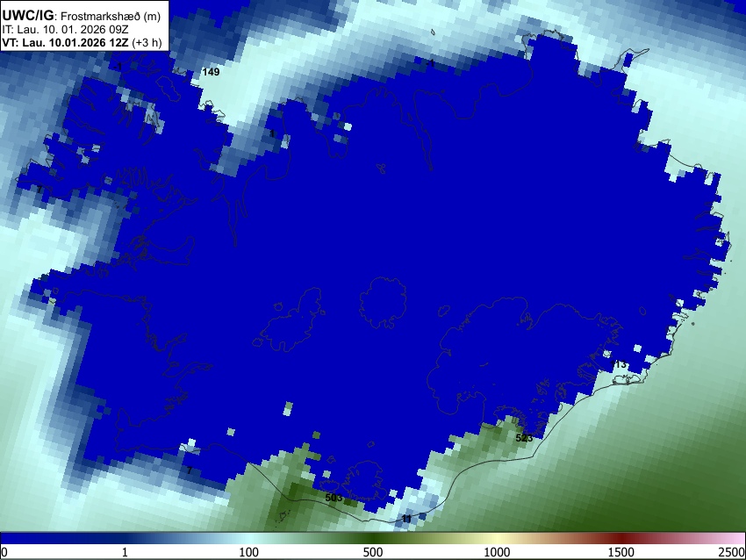This screenshot has height=560, width=746.
Task: Select the colour scale tick label "100"
Action: (x=248, y=552)
